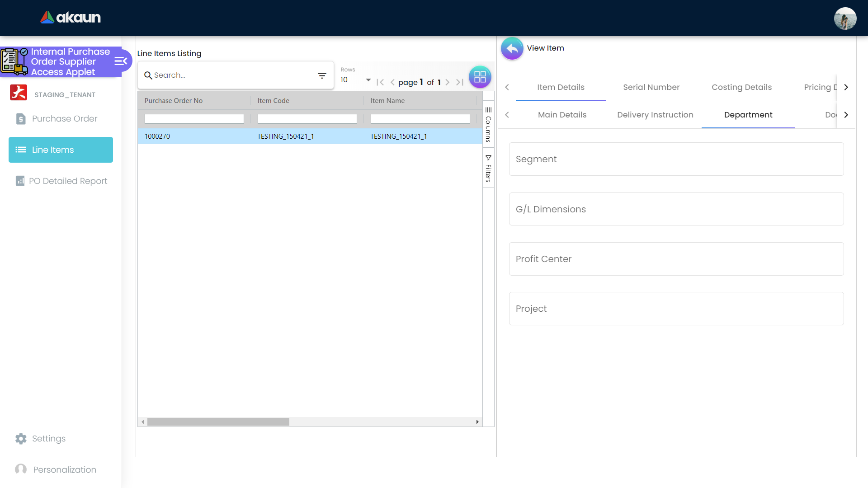The width and height of the screenshot is (868, 488).
Task: Open user profile avatar
Action: click(845, 19)
